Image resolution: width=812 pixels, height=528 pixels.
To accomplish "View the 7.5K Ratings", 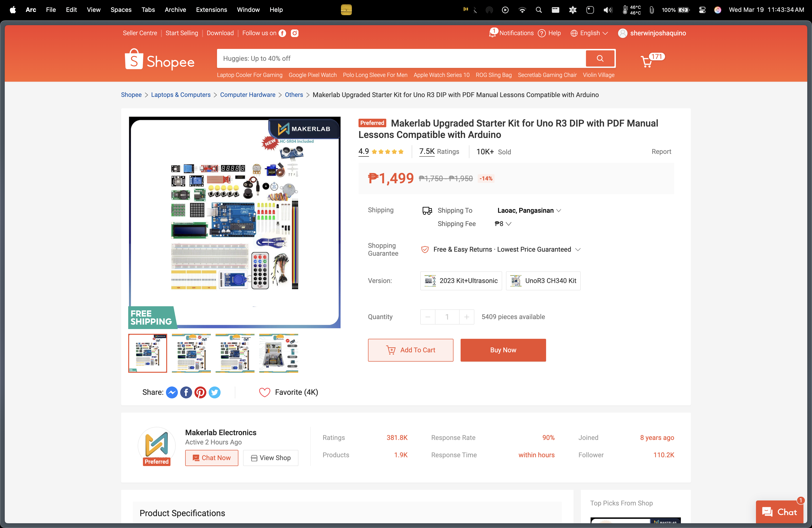I will pos(439,151).
